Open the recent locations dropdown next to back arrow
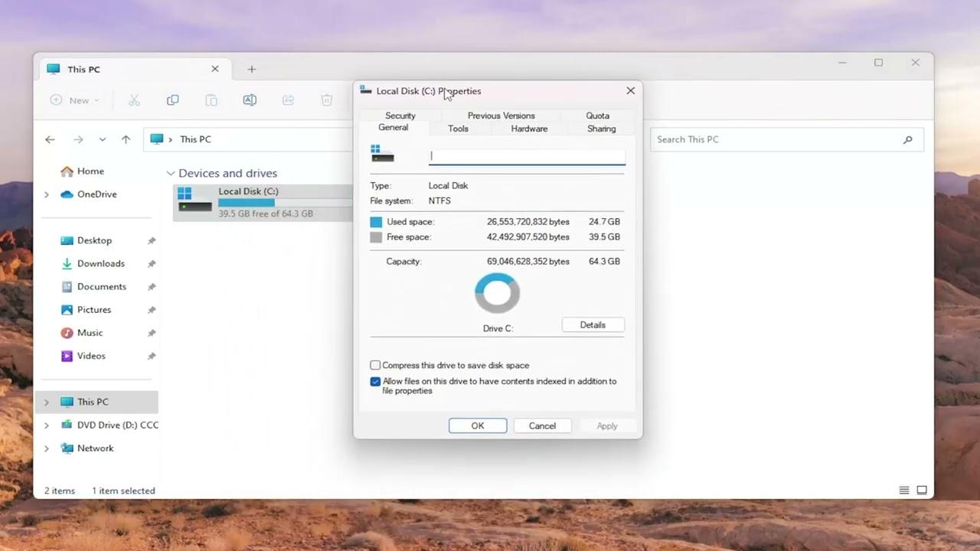The width and height of the screenshot is (980, 551). tap(102, 139)
